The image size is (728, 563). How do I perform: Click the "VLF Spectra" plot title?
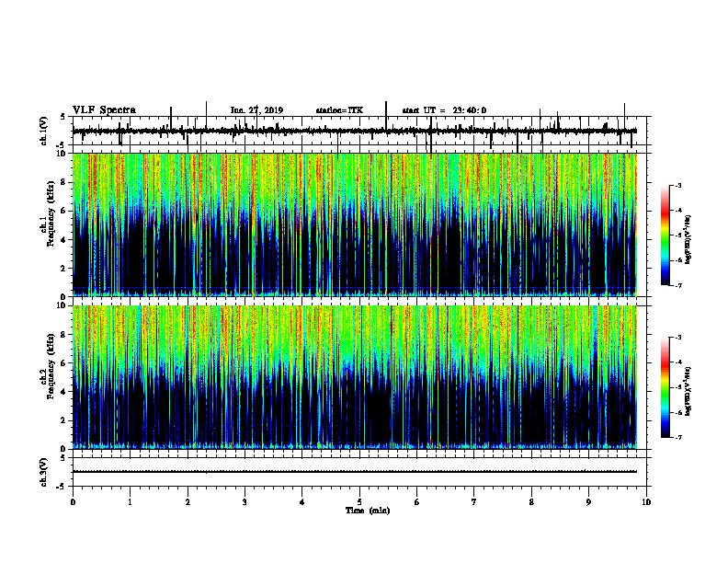(104, 110)
